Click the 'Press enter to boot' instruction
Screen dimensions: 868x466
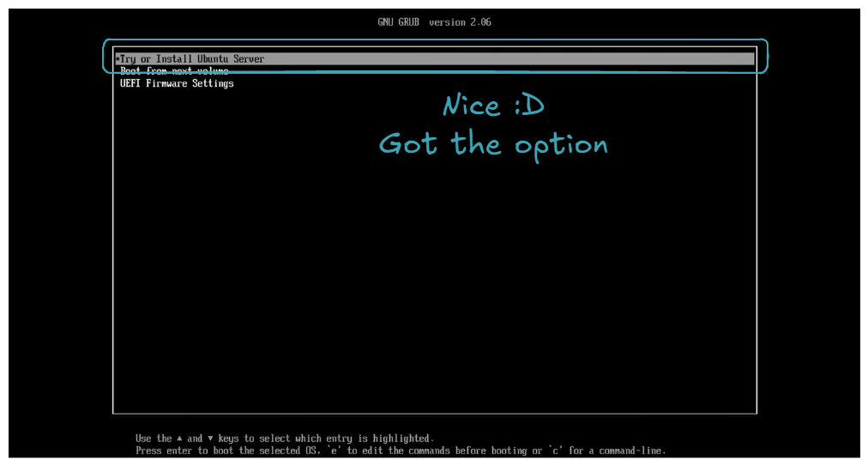click(188, 451)
